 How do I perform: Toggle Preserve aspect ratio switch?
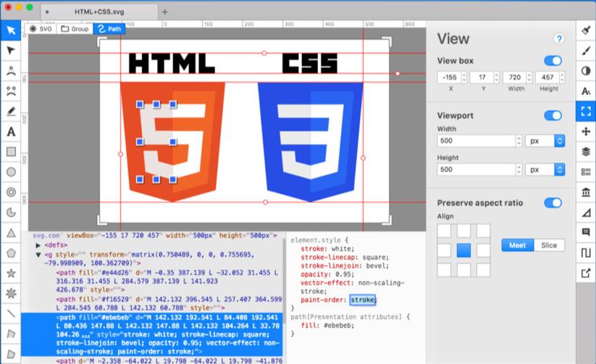tap(553, 203)
